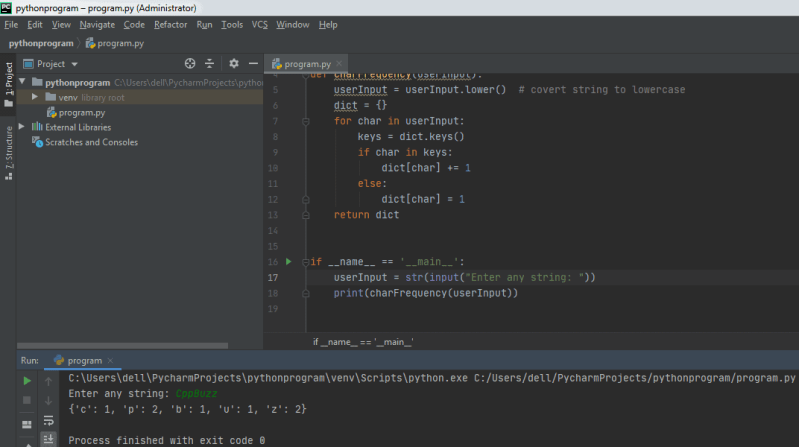Select the venv library root row

tap(140, 97)
